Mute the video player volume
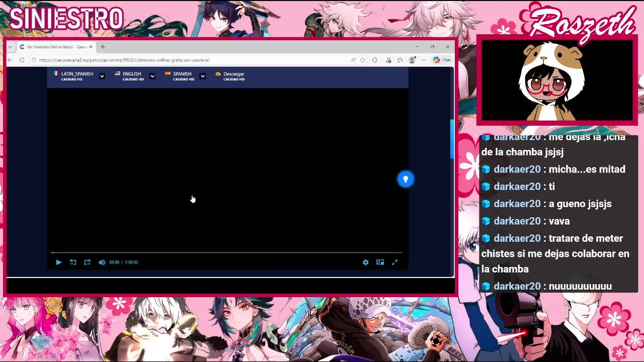The width and height of the screenshot is (644, 362). point(102,262)
